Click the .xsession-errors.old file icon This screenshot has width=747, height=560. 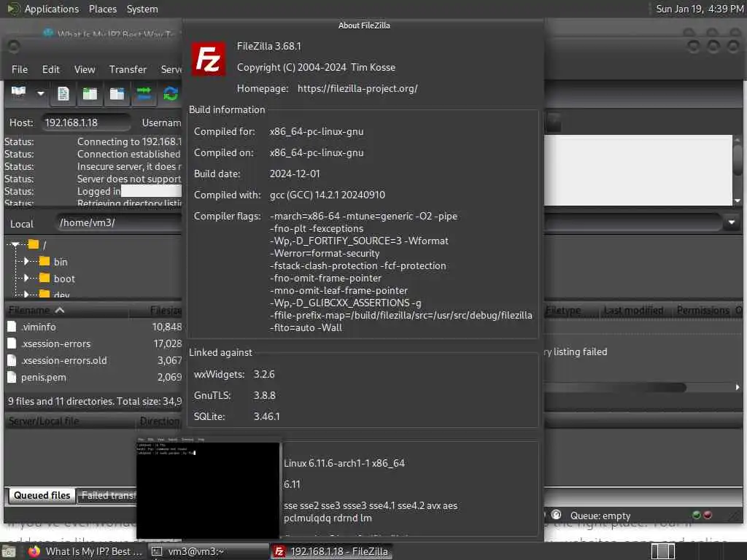pyautogui.click(x=12, y=360)
